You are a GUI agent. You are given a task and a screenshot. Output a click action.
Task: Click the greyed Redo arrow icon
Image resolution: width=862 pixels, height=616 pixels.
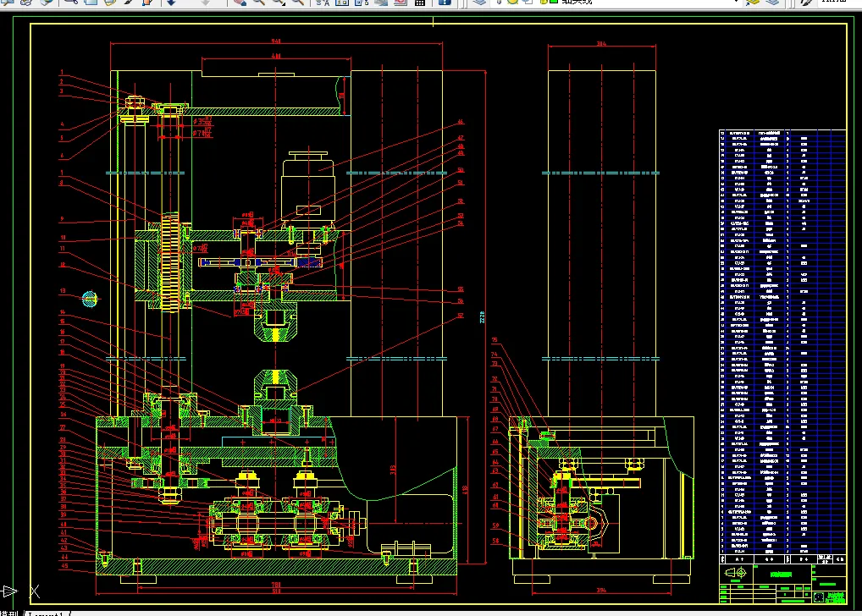(205, 3)
